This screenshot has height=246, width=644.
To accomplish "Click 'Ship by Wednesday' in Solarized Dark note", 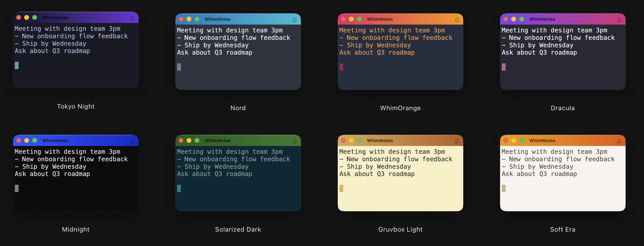I will tap(217, 166).
